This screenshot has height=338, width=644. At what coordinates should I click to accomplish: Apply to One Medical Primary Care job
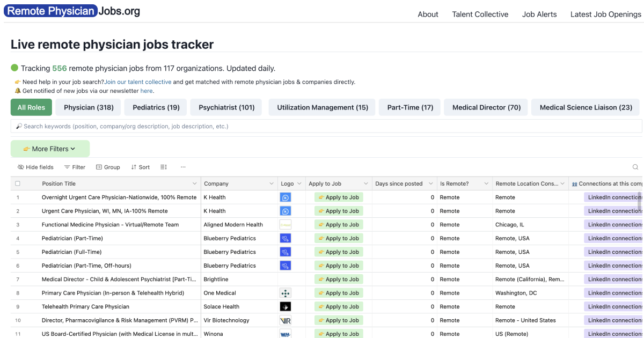coord(339,293)
